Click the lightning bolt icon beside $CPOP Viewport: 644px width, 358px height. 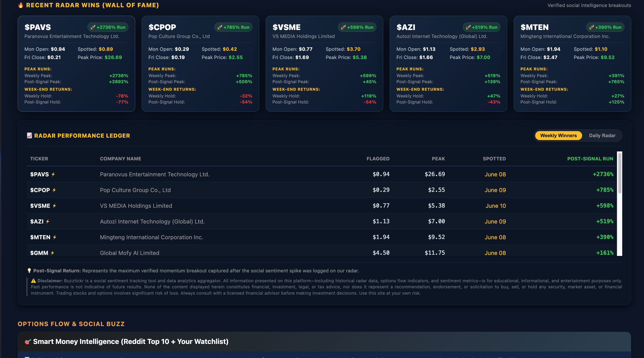[54, 190]
